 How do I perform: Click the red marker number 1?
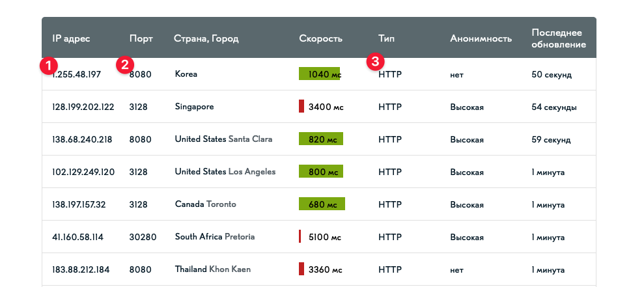pyautogui.click(x=48, y=66)
